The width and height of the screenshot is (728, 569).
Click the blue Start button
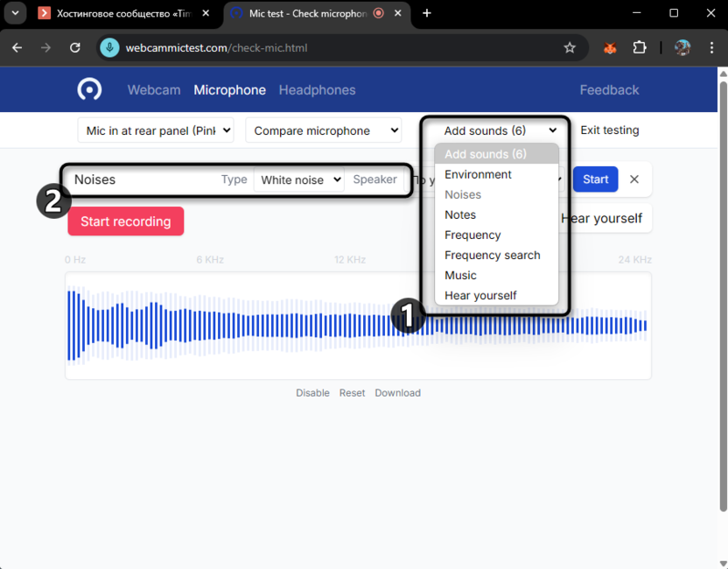[595, 179]
